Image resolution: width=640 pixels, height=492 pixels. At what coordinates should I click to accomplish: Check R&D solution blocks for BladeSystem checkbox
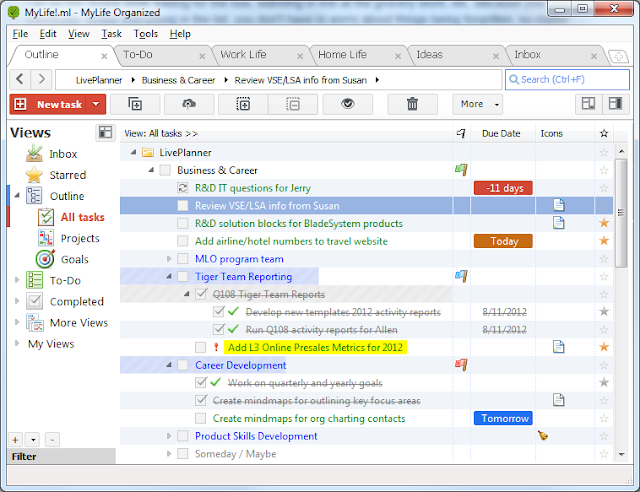pyautogui.click(x=182, y=223)
